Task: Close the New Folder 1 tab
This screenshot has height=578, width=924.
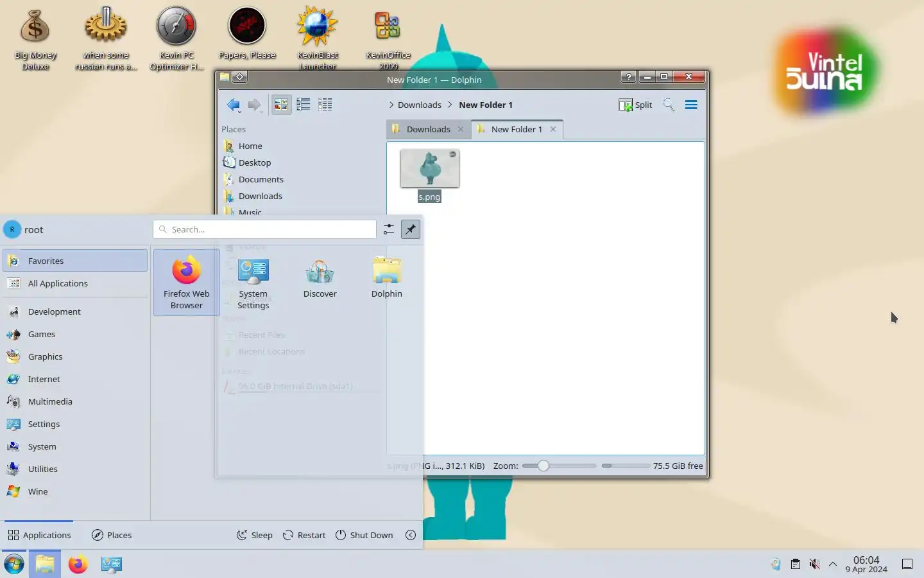Action: [x=553, y=129]
